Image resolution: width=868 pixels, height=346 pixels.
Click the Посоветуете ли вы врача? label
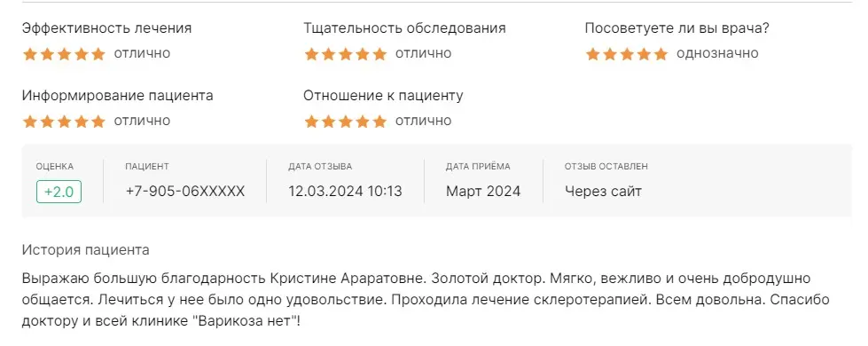pyautogui.click(x=677, y=28)
